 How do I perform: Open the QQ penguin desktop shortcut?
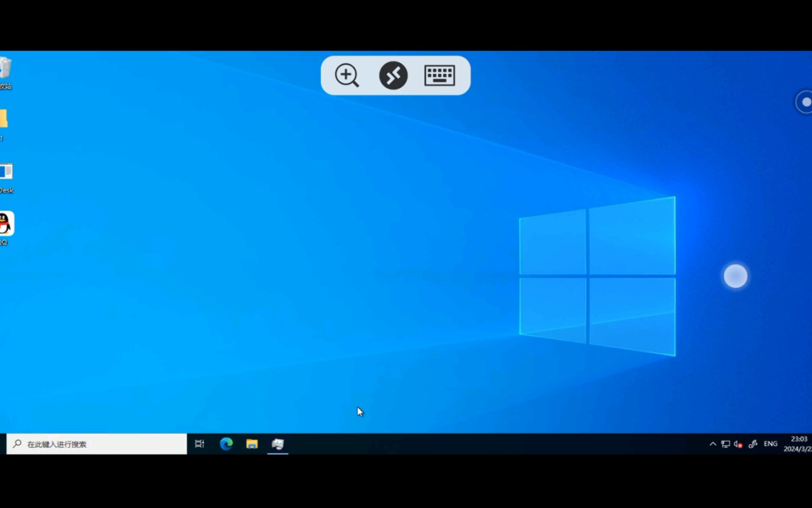click(x=6, y=228)
